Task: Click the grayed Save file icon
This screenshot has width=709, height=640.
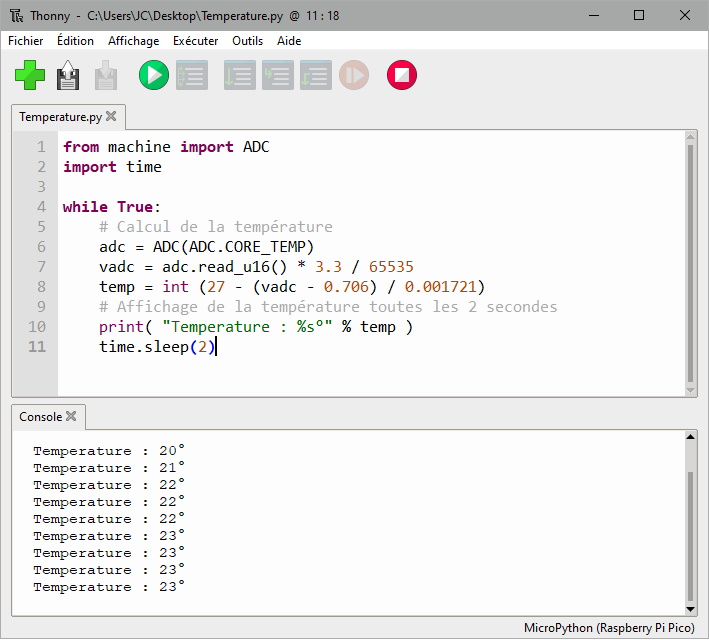Action: pos(105,75)
